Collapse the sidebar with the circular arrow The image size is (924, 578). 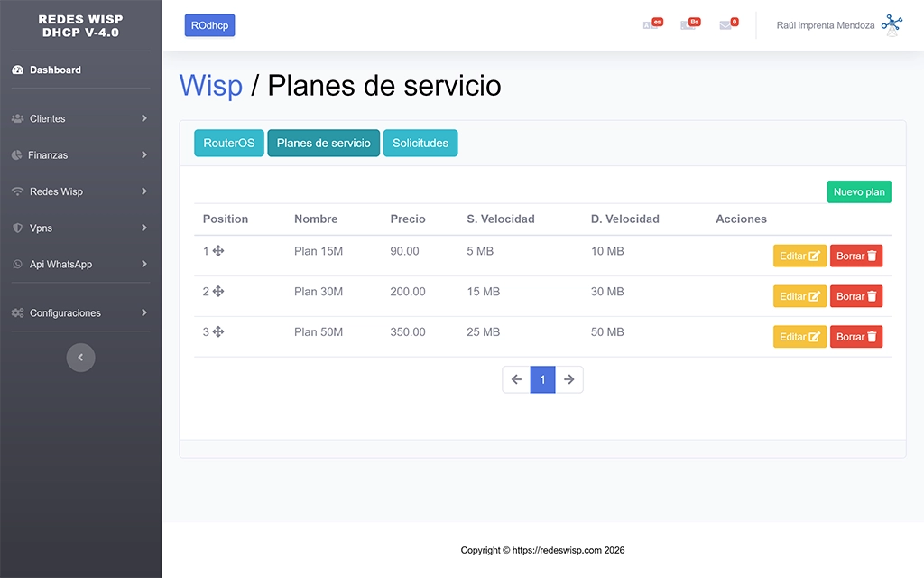click(80, 357)
